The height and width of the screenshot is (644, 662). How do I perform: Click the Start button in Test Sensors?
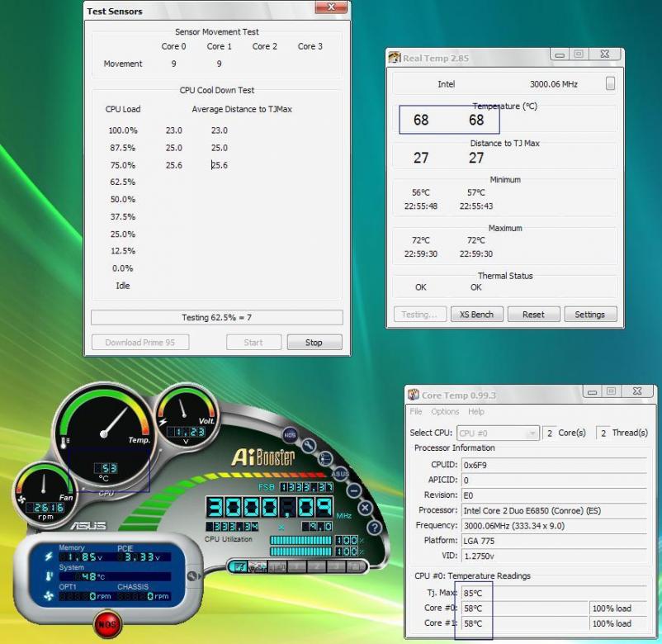point(253,343)
